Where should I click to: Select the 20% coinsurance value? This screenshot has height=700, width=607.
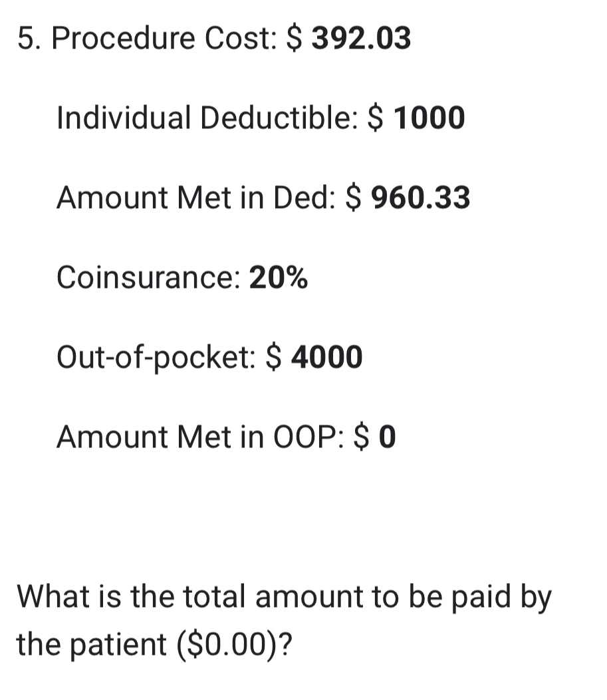pos(279,278)
